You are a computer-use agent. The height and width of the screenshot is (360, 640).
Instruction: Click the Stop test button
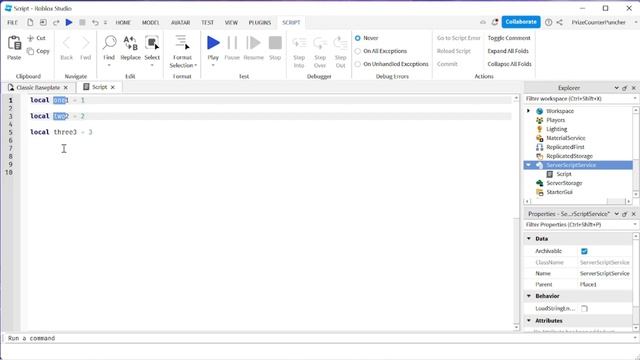pos(275,43)
